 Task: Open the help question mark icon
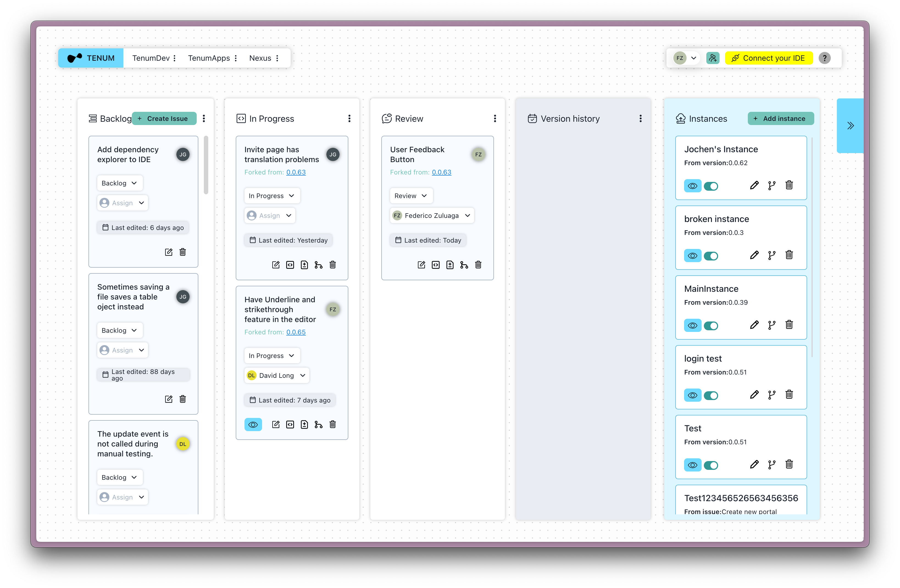[824, 58]
